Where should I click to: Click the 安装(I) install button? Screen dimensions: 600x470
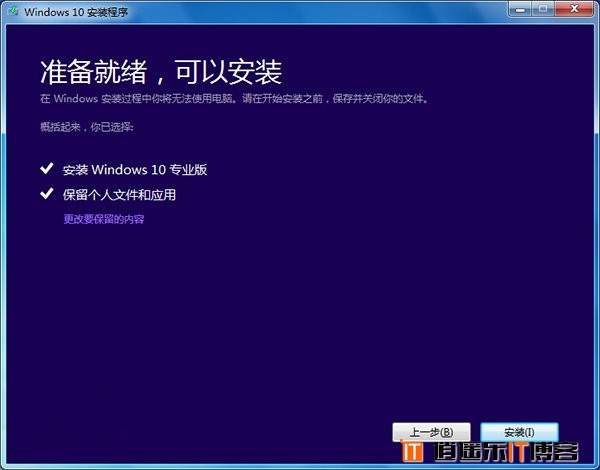(519, 432)
